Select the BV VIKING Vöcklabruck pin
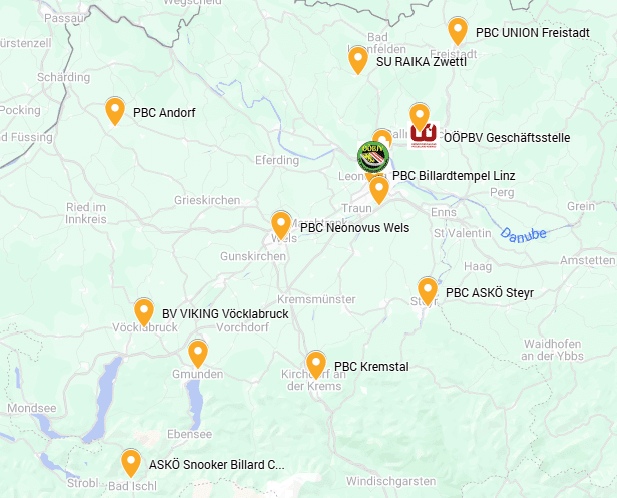 [144, 312]
